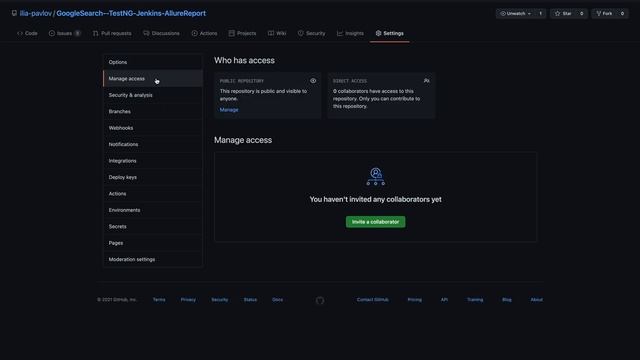
Task: Click the 'Who has access' heading
Action: coord(244,60)
